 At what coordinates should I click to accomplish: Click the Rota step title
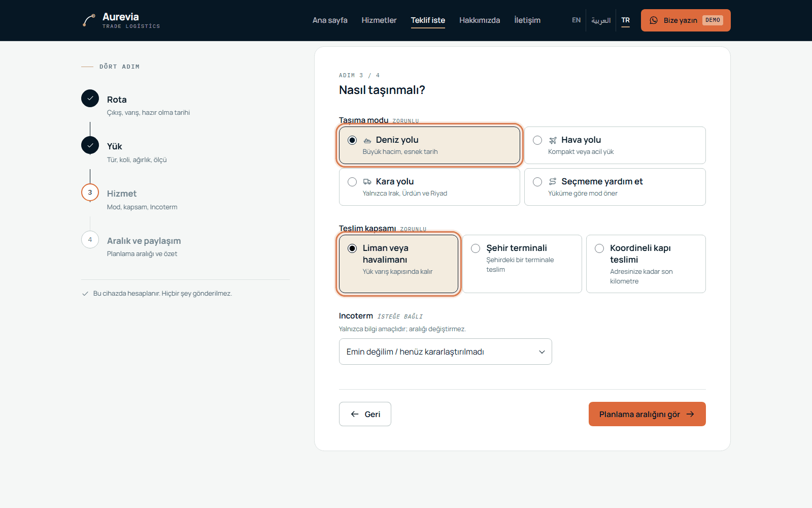pos(117,100)
